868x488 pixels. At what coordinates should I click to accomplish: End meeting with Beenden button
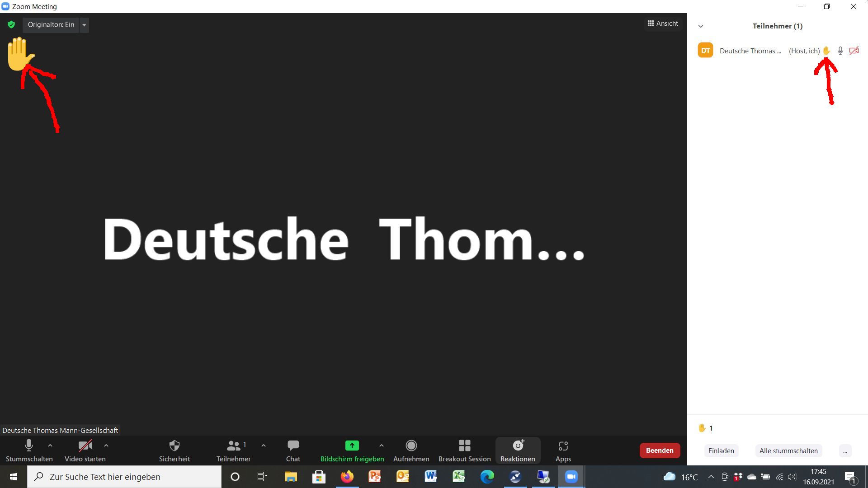(x=660, y=450)
